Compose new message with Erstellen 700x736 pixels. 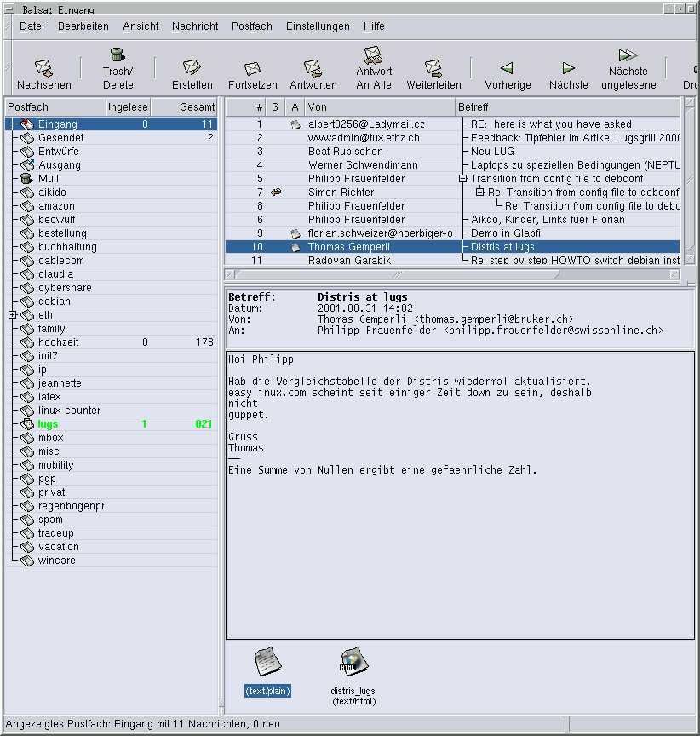click(x=192, y=67)
